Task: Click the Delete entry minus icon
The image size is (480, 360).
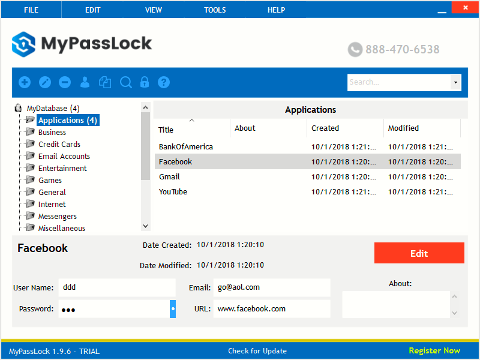Action: coord(65,82)
